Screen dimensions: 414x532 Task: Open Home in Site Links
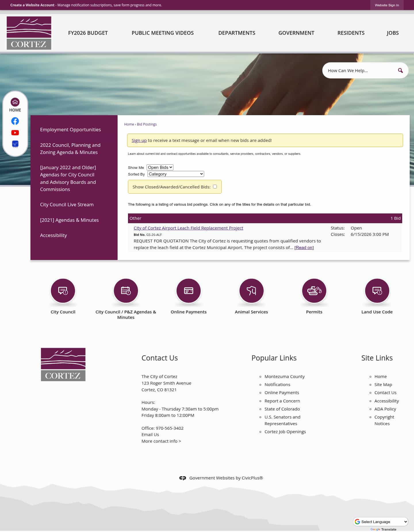coord(381,377)
